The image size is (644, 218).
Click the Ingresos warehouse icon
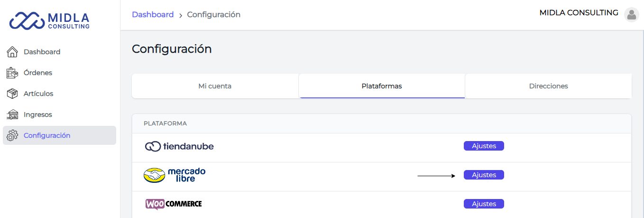(x=12, y=114)
